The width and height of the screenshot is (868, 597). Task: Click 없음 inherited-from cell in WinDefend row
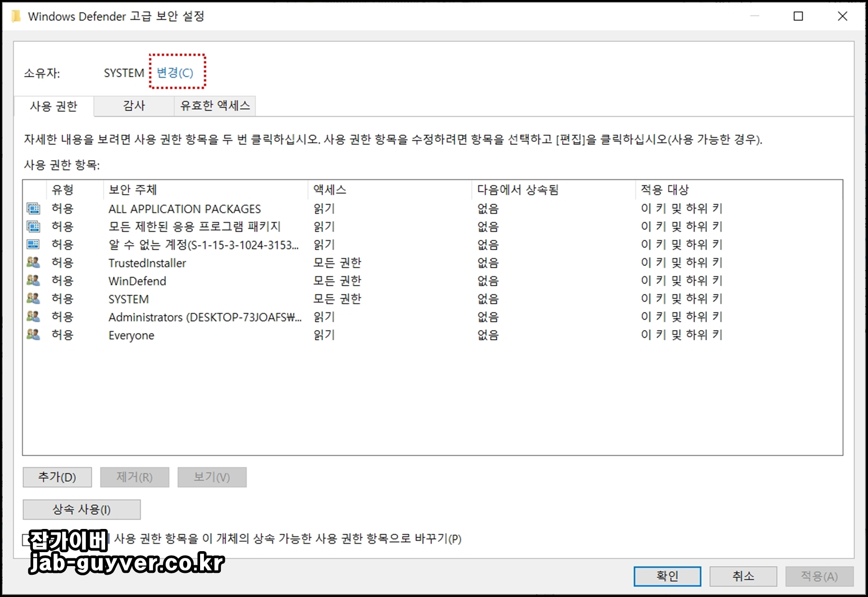pos(488,280)
